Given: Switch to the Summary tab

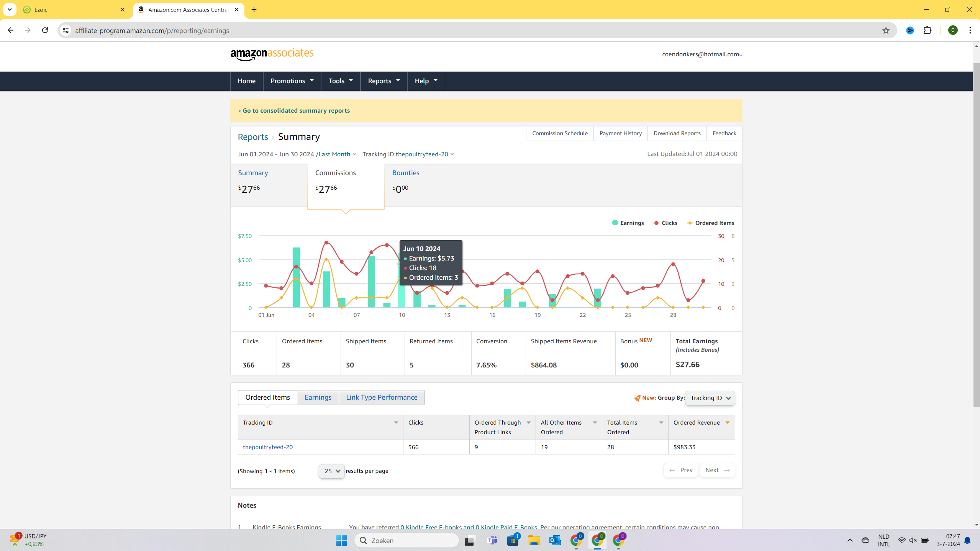Looking at the screenshot, I should point(269,185).
